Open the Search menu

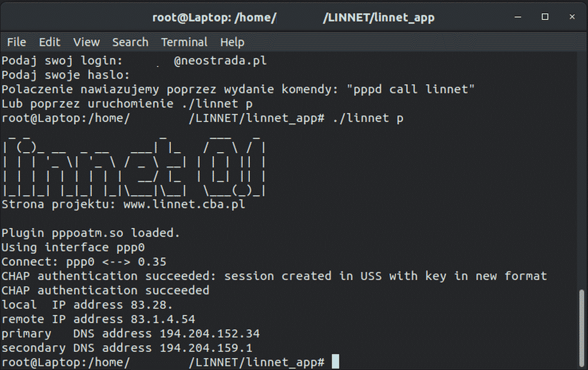(x=130, y=42)
